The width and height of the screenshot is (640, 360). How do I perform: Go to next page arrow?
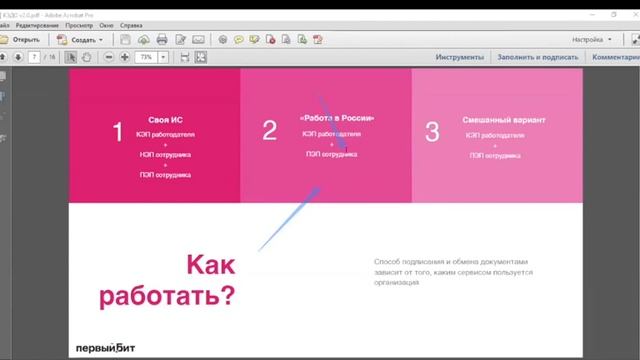point(18,57)
